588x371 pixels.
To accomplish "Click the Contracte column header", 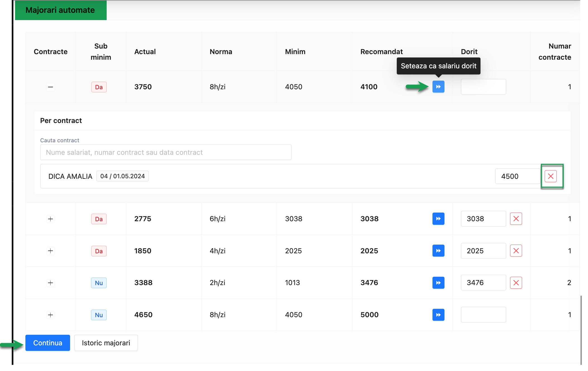I will click(x=51, y=52).
